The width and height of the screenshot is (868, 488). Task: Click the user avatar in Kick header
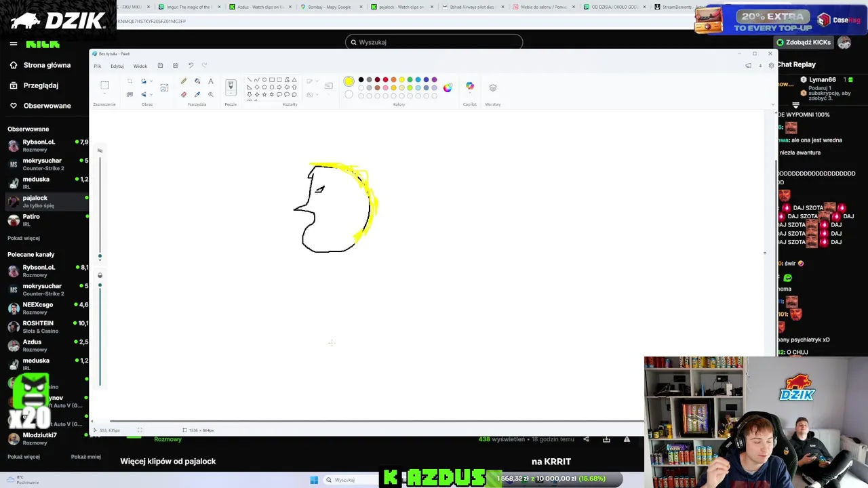click(x=844, y=42)
